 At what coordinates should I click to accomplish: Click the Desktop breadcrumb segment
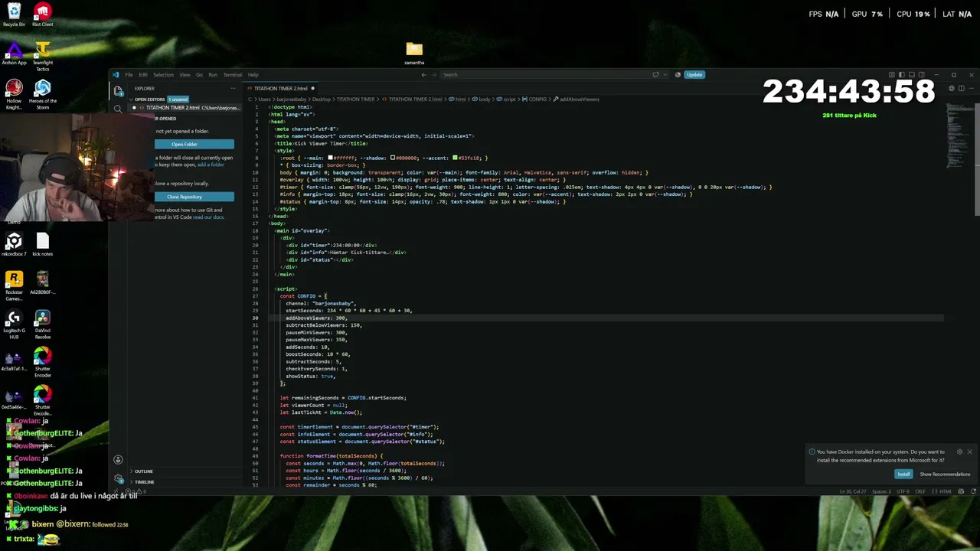322,99
